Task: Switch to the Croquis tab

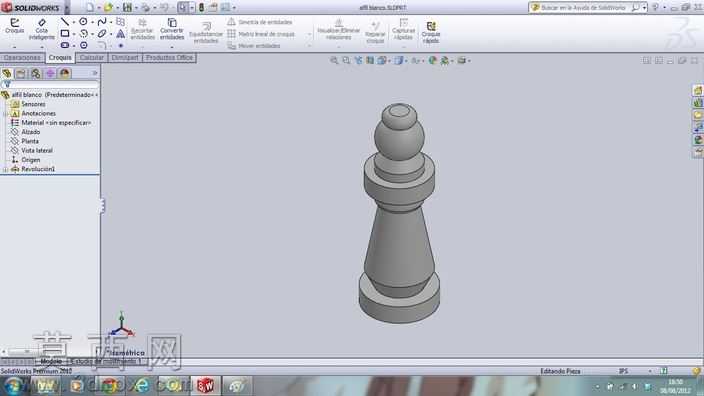Action: tap(60, 57)
